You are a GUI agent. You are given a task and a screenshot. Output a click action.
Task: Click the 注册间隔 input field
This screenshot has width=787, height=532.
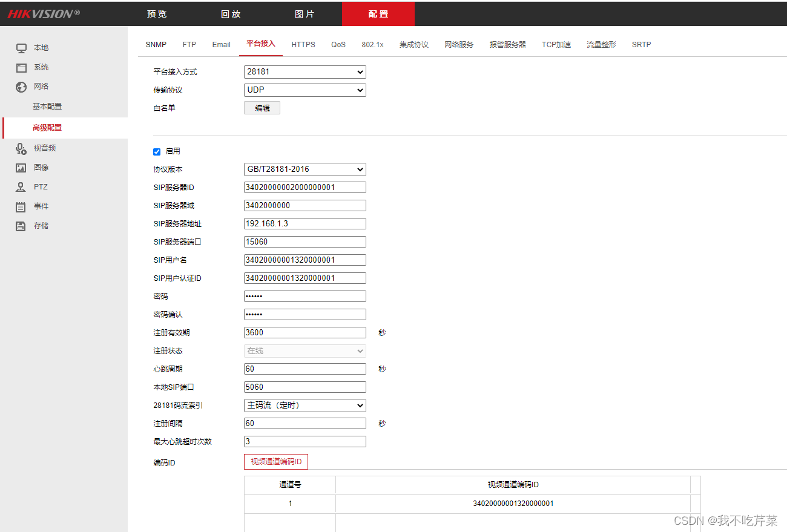(x=305, y=424)
